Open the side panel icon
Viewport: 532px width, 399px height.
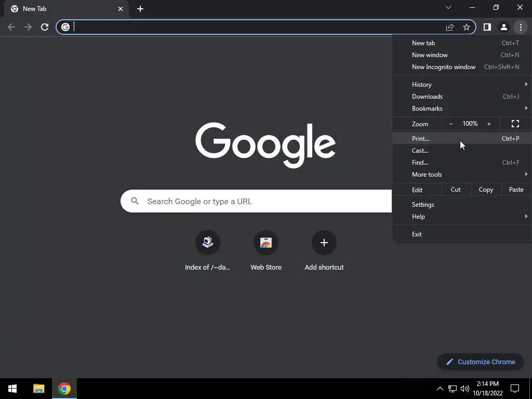click(487, 27)
